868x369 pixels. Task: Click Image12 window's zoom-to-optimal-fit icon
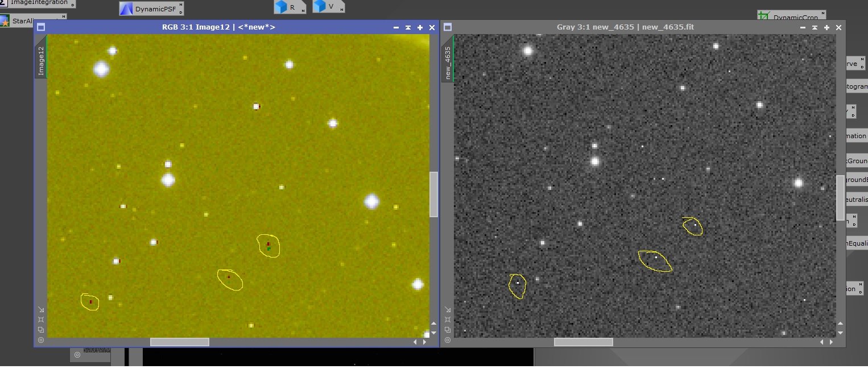click(41, 320)
